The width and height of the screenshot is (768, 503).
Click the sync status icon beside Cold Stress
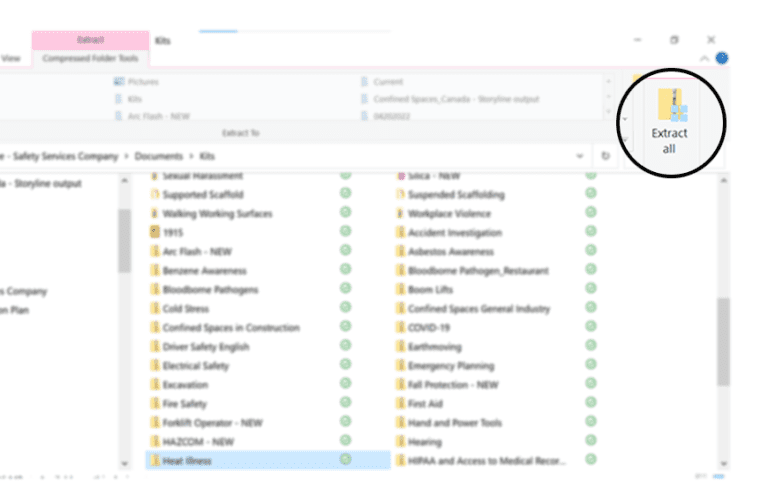tap(345, 309)
